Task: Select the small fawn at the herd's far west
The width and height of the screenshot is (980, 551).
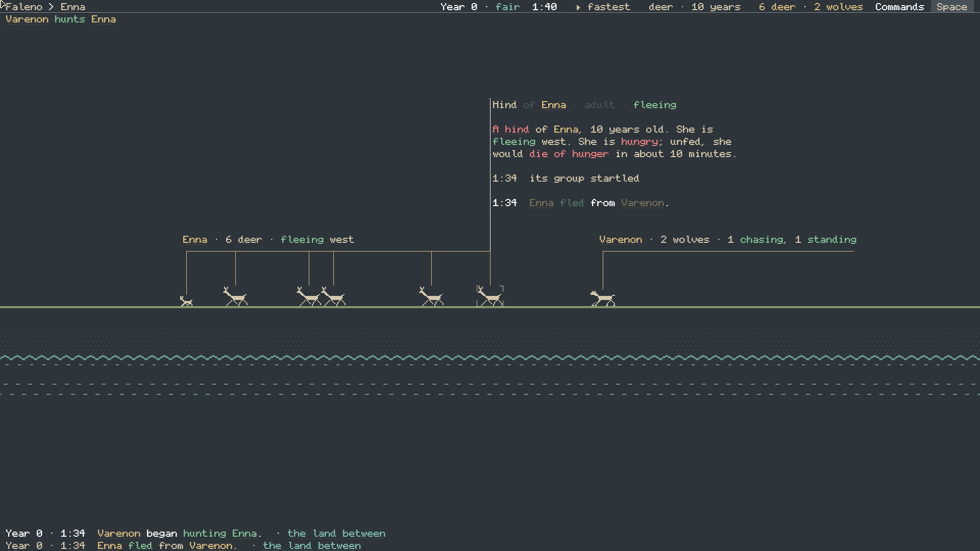Action: click(x=186, y=301)
